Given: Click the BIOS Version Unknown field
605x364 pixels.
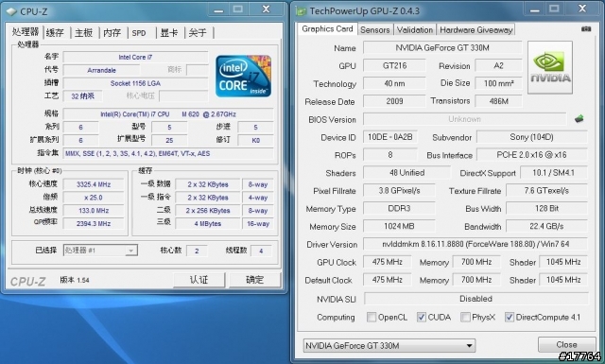Looking at the screenshot, I should click(x=464, y=119).
